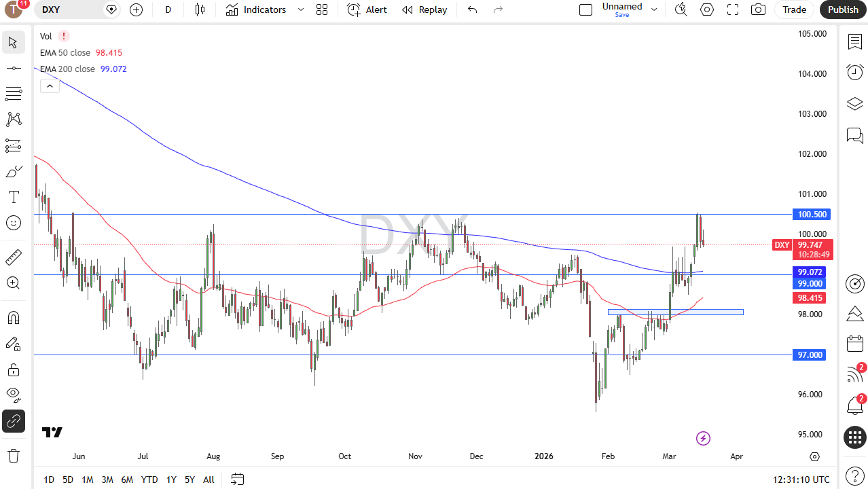Viewport: 868px width, 489px height.
Task: Open the chats panel
Action: click(854, 135)
